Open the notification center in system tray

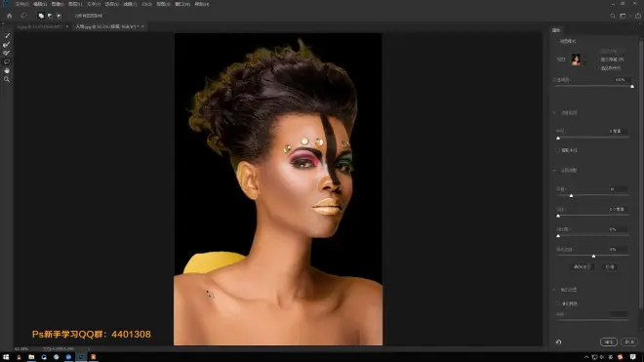pos(633,357)
